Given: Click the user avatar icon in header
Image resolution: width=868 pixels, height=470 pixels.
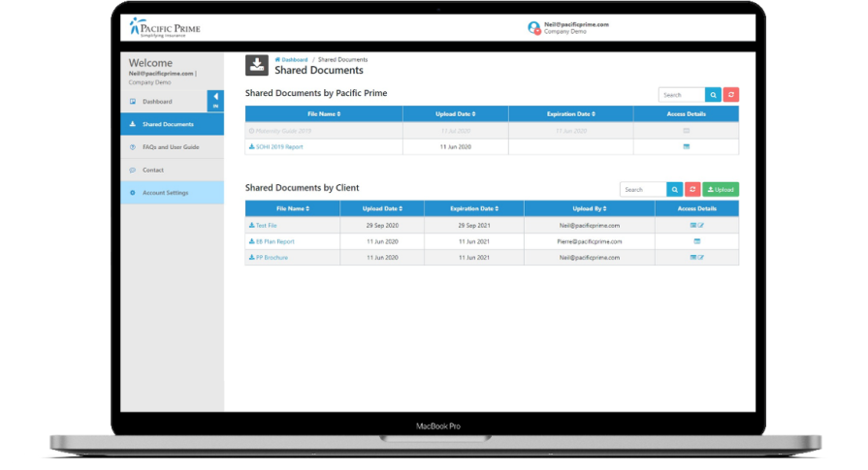Looking at the screenshot, I should click(533, 28).
